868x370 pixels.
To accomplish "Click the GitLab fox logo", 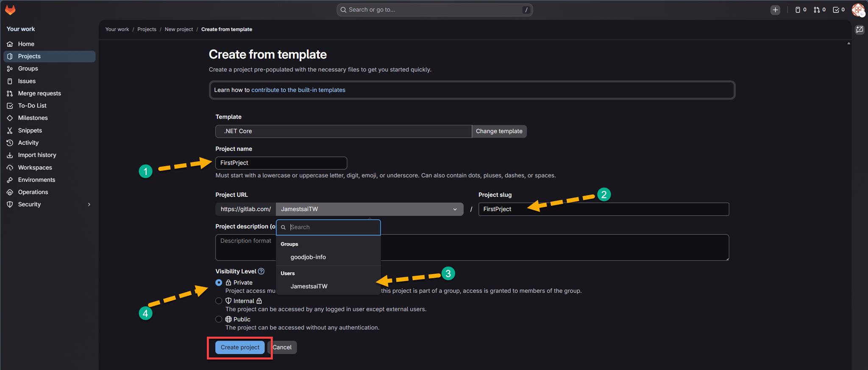I will click(10, 10).
